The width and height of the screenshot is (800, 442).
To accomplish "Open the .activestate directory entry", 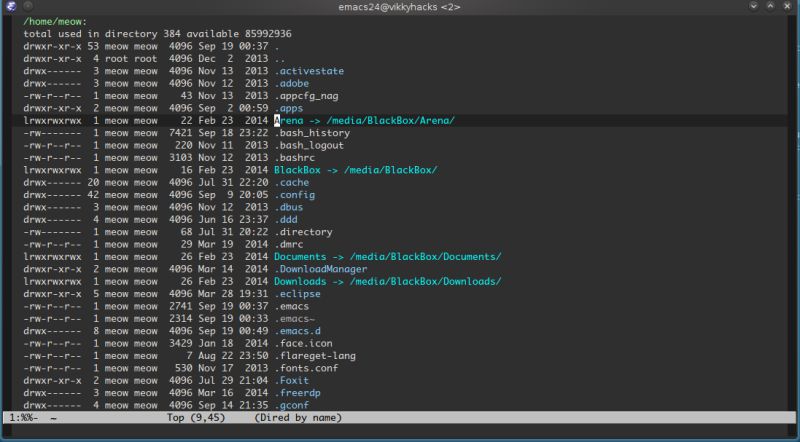I will click(309, 71).
